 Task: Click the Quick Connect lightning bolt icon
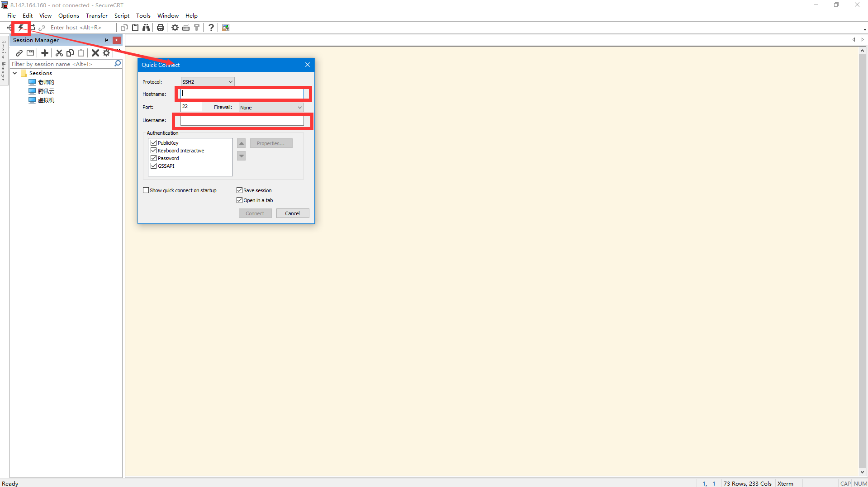(21, 28)
